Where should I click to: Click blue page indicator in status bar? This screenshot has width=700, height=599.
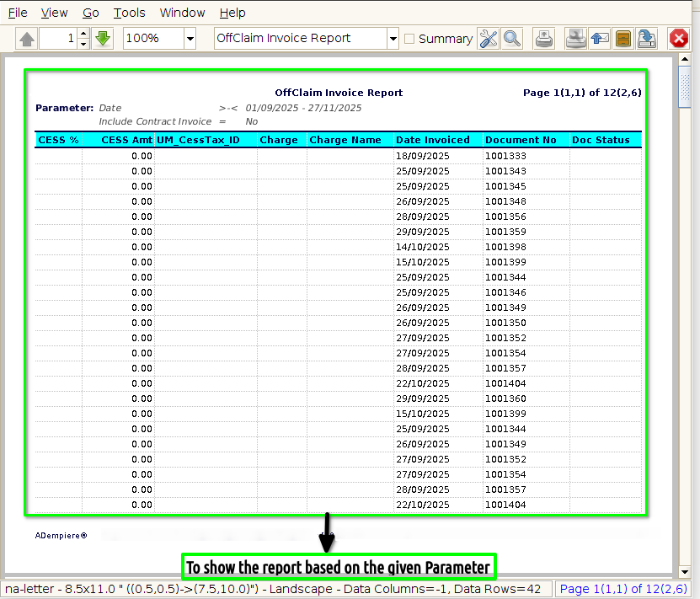click(623, 589)
